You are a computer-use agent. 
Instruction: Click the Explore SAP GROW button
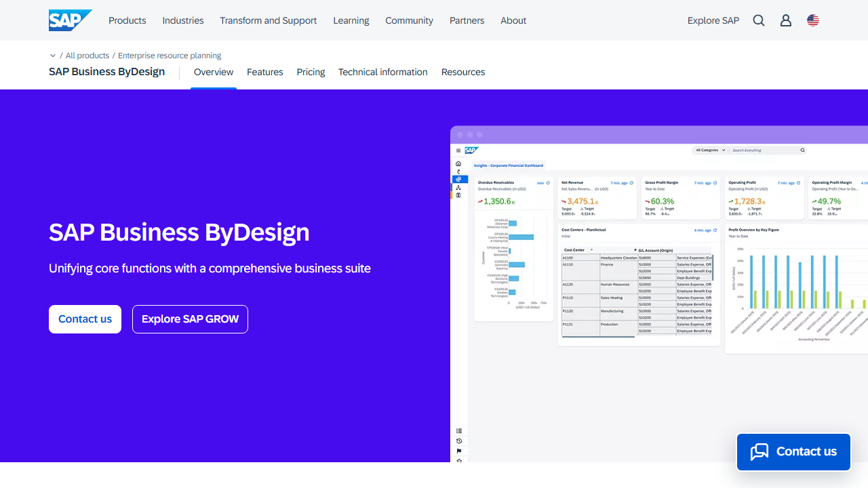(190, 319)
